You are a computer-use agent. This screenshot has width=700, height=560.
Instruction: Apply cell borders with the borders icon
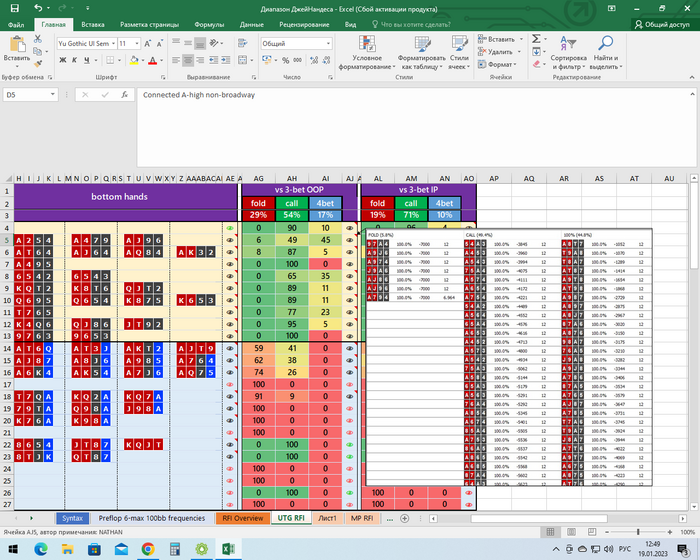click(x=109, y=60)
